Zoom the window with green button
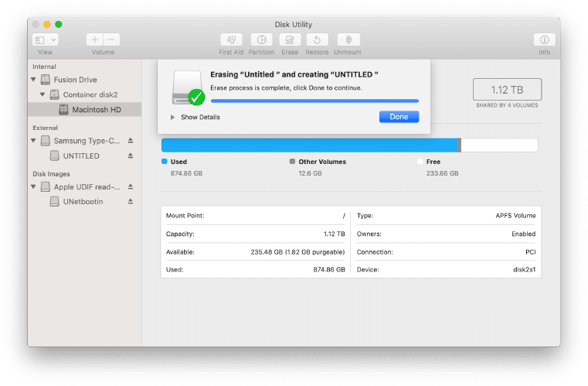588x386 pixels. point(59,25)
